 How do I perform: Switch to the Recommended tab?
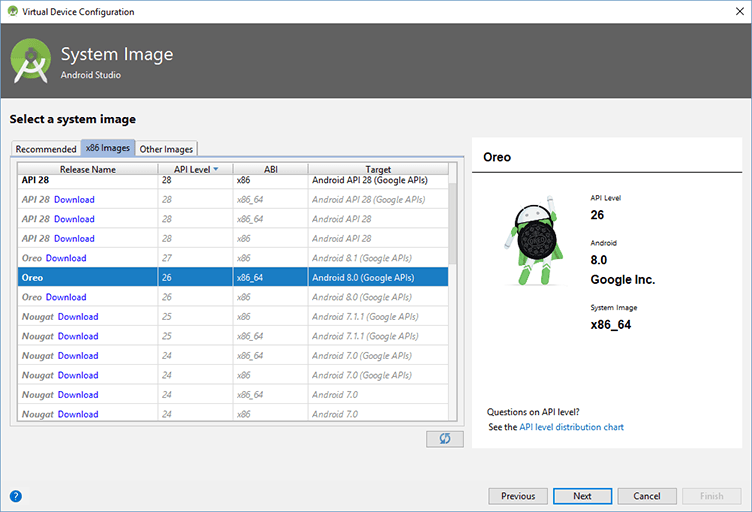tap(46, 149)
